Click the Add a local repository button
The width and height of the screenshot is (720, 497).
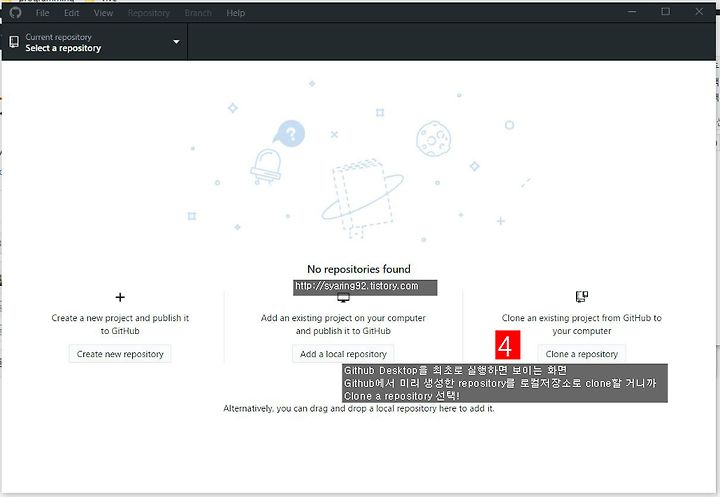343,354
